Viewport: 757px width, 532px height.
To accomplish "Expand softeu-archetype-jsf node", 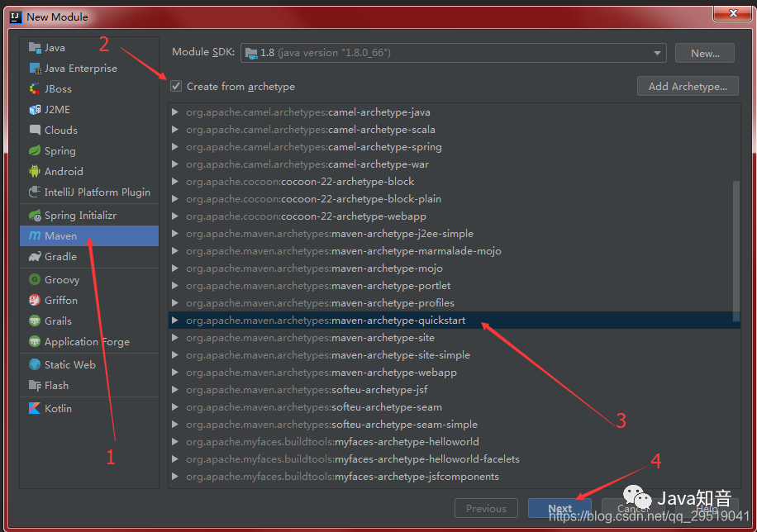I will pos(174,390).
